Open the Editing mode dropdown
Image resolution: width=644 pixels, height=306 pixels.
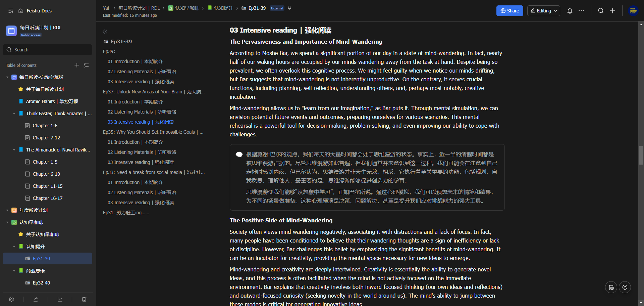pos(543,11)
